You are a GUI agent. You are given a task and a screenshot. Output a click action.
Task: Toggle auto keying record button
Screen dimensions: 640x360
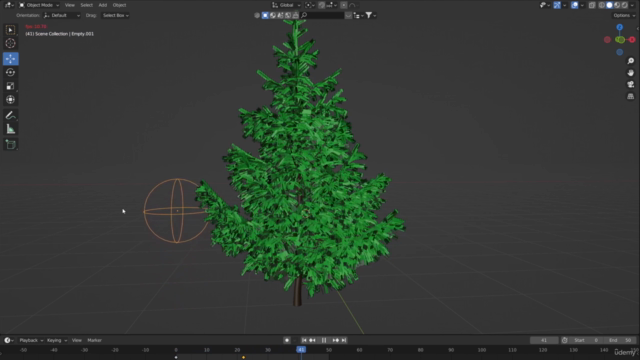(x=287, y=340)
